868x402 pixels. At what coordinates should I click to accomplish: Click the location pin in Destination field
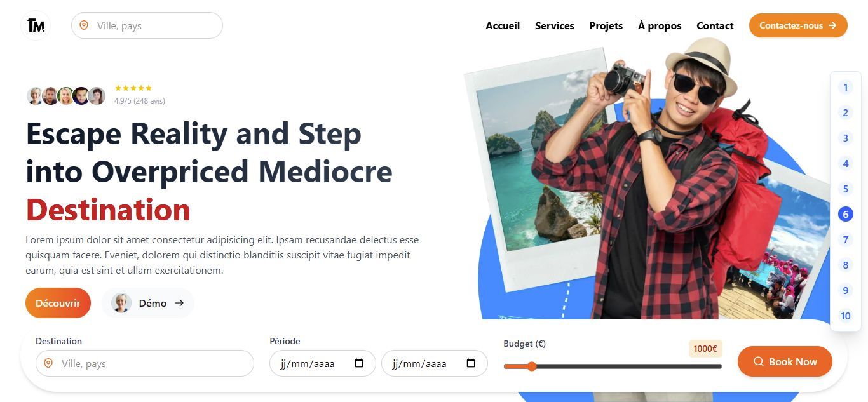(48, 363)
